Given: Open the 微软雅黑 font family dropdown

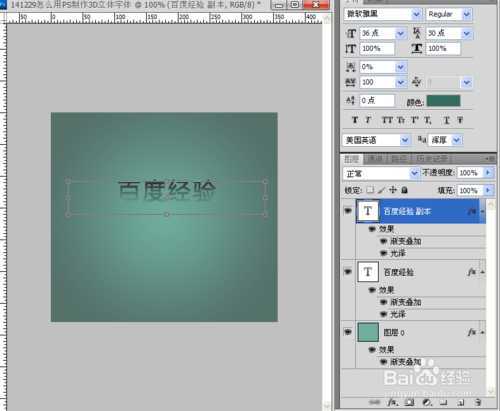Looking at the screenshot, I should 416,14.
